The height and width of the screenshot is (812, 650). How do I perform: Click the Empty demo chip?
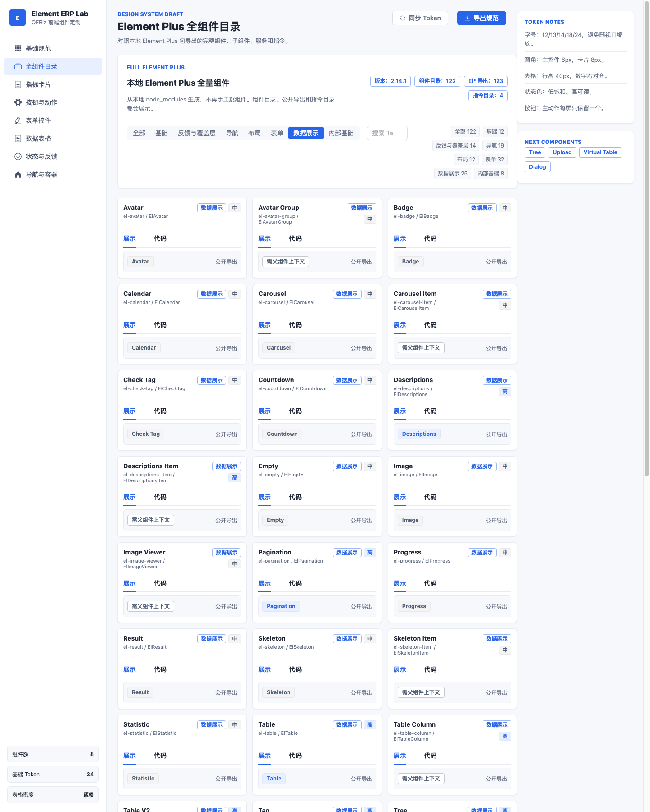coord(275,520)
